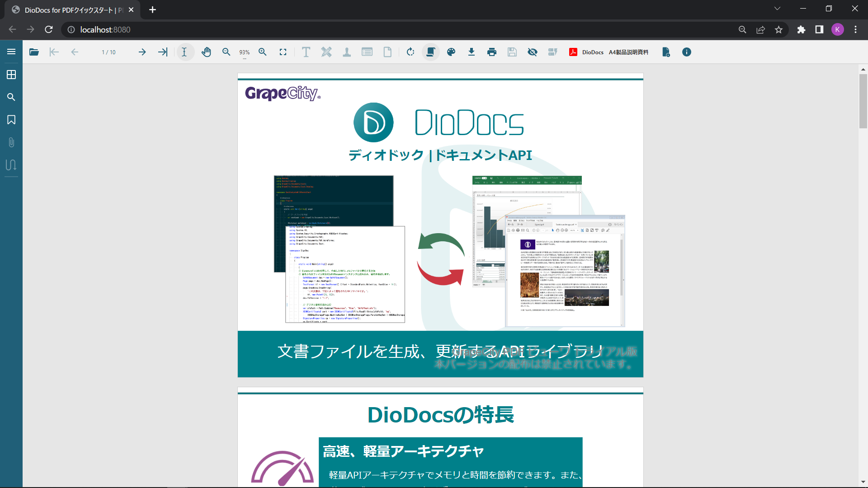The height and width of the screenshot is (488, 868).
Task: Click the page number field showing 1 / 10
Action: [x=108, y=52]
